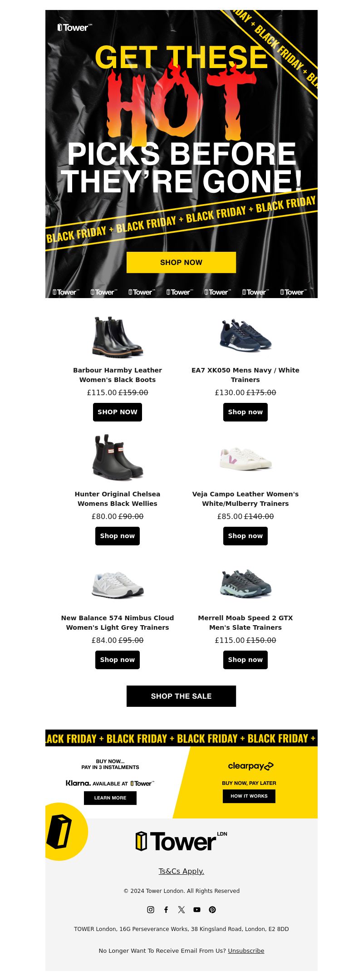Open the YouTube icon in the footer

click(197, 909)
